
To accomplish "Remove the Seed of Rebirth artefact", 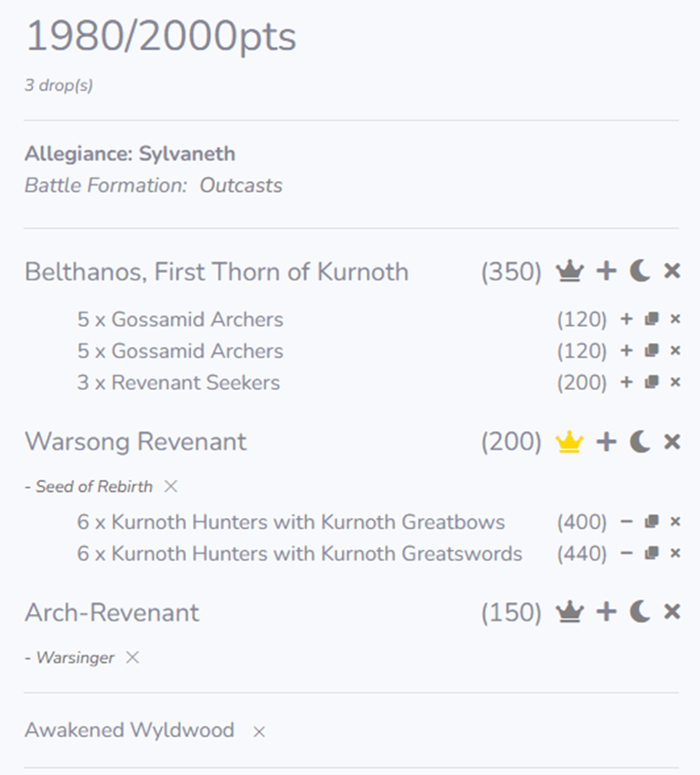I will [171, 486].
